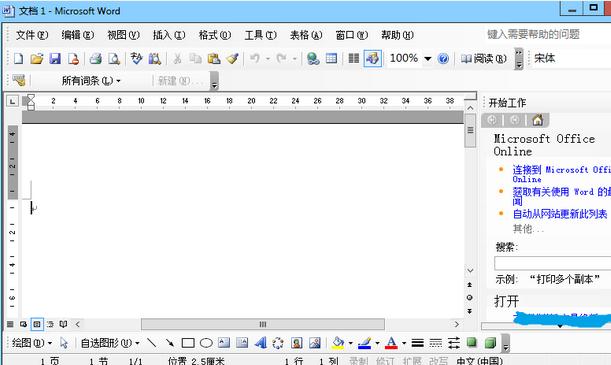
Task: Choose the Select Objects pointer
Action: coord(64,343)
